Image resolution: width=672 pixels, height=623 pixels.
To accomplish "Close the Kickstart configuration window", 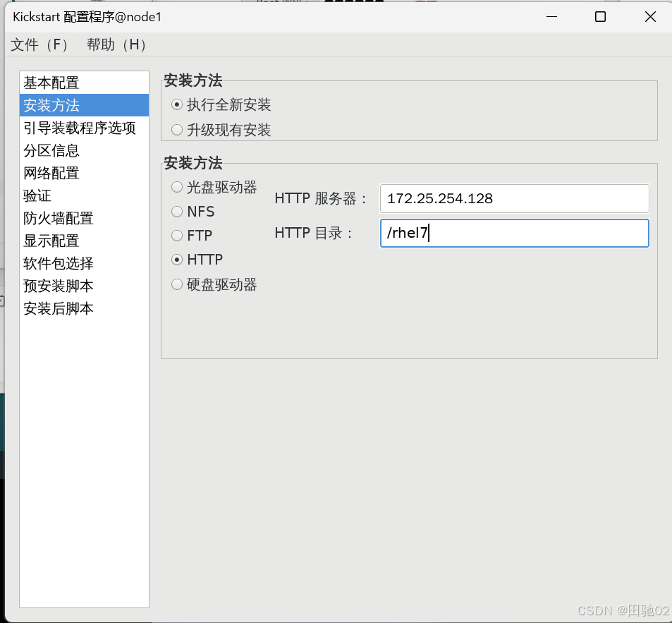I will click(650, 17).
